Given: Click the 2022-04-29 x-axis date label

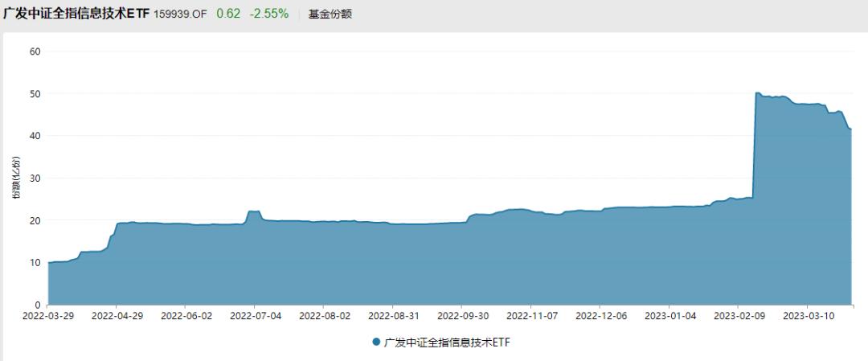Looking at the screenshot, I should (117, 316).
